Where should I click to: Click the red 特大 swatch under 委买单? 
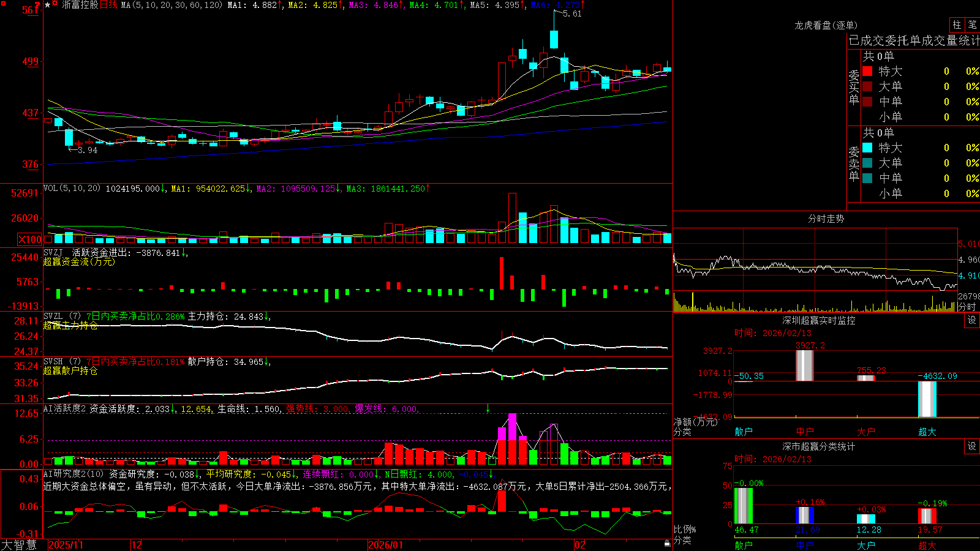[867, 71]
